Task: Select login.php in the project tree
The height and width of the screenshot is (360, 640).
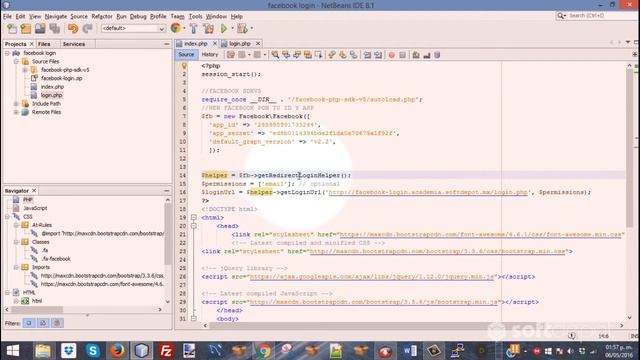Action: click(51, 95)
